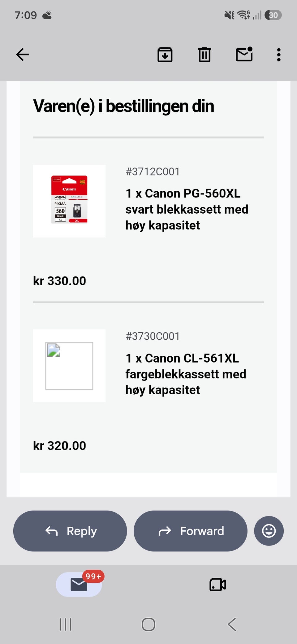The height and width of the screenshot is (644, 297).
Task: Tap the Reply button
Action: coord(70,531)
